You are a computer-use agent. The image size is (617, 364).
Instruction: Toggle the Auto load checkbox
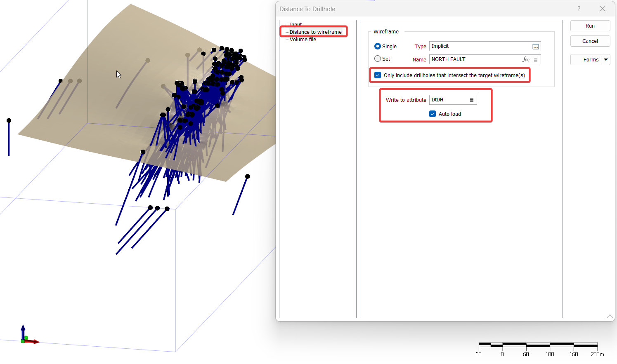pyautogui.click(x=433, y=114)
